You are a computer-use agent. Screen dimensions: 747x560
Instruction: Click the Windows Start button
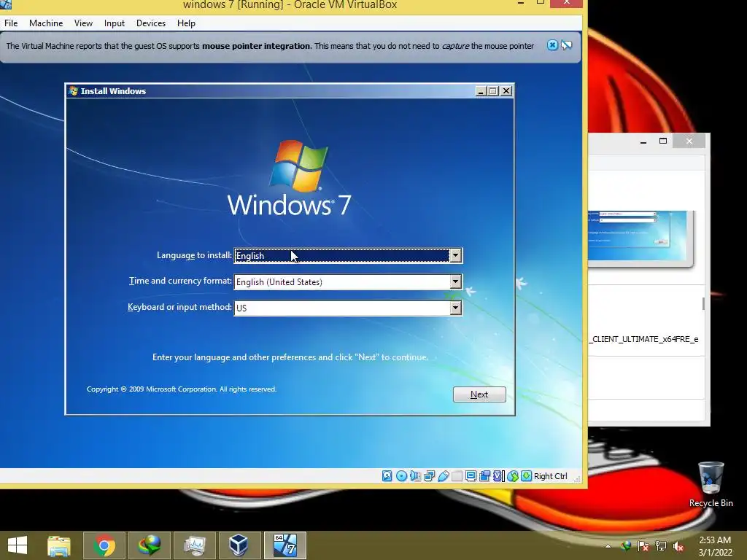pyautogui.click(x=18, y=545)
